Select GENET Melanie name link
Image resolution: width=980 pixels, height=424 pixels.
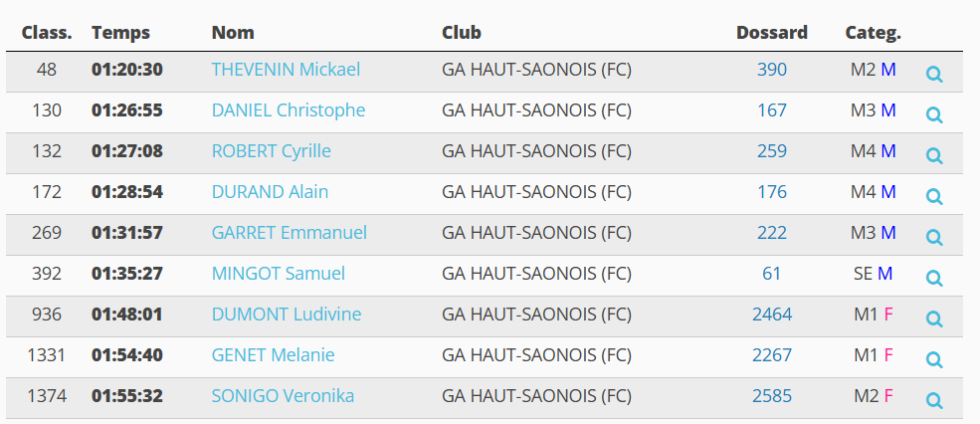[x=273, y=355]
